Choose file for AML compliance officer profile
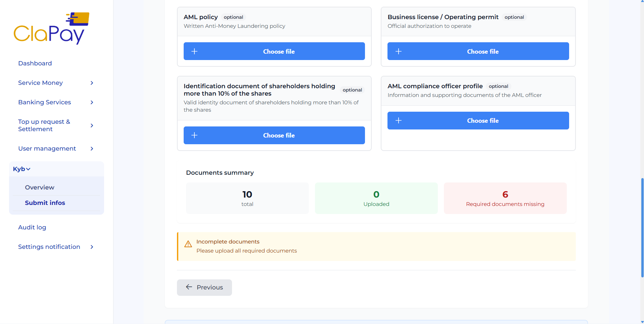This screenshot has width=644, height=324. click(x=482, y=120)
